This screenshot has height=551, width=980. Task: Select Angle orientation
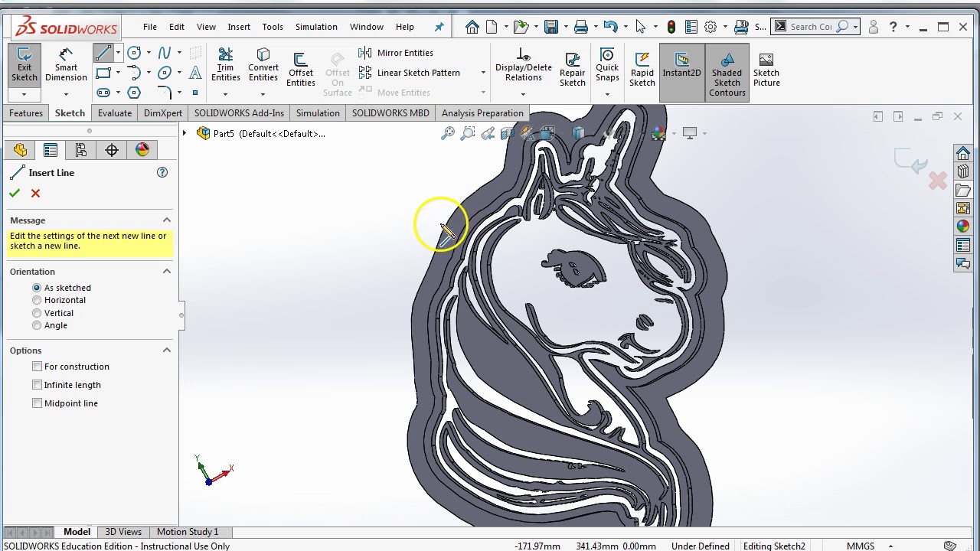[x=37, y=325]
